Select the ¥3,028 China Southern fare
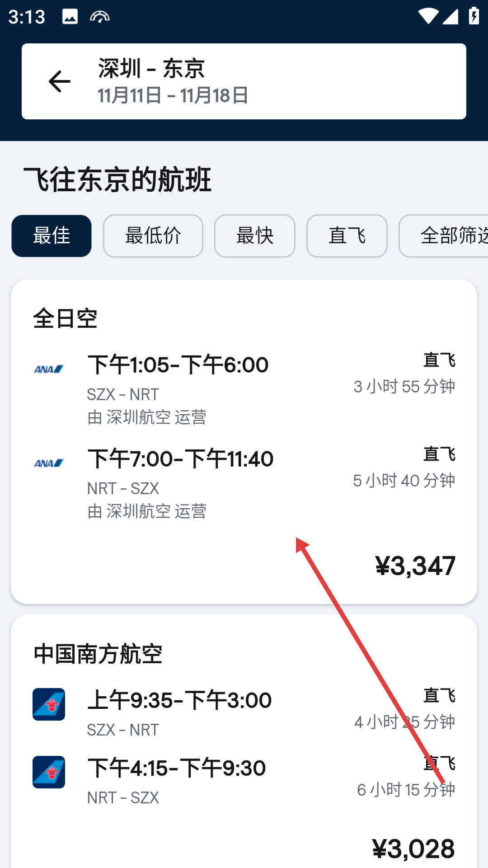The width and height of the screenshot is (488, 868). click(413, 848)
